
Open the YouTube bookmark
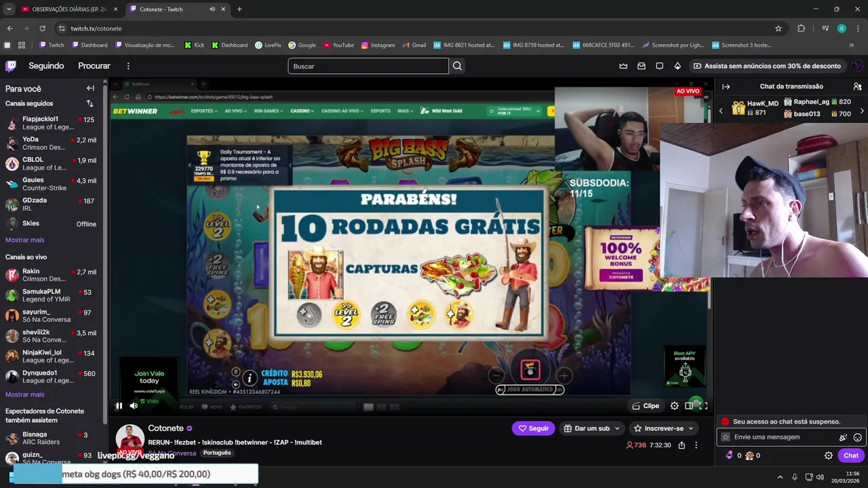click(338, 45)
